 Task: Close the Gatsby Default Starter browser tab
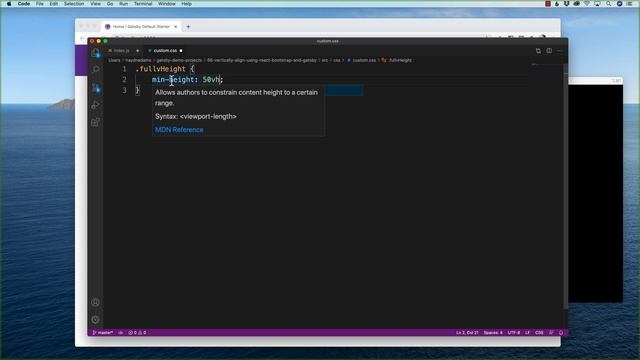176,27
